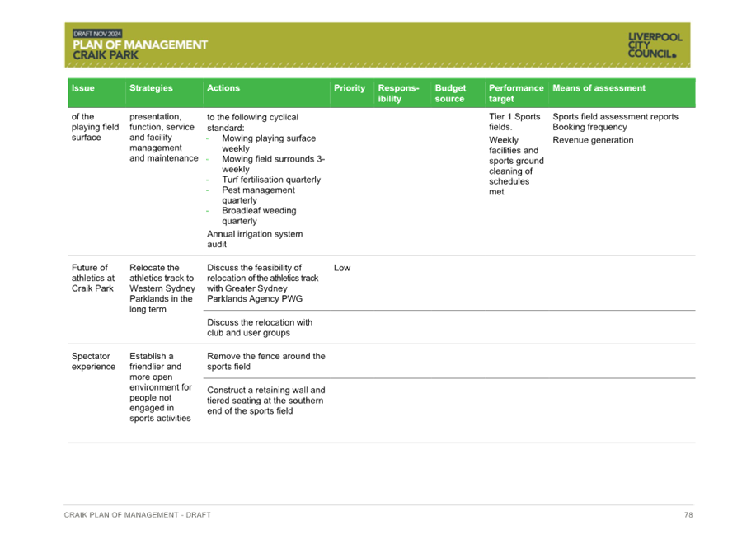
Task: Click 'to the following cyclical standard:' text
Action: (x=252, y=123)
